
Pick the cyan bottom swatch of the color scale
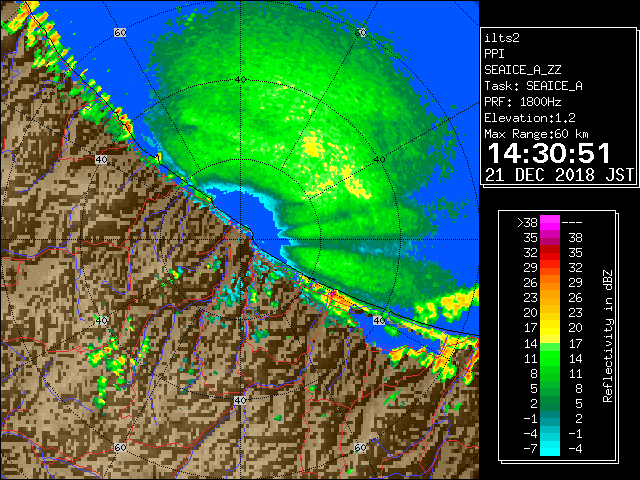point(550,449)
